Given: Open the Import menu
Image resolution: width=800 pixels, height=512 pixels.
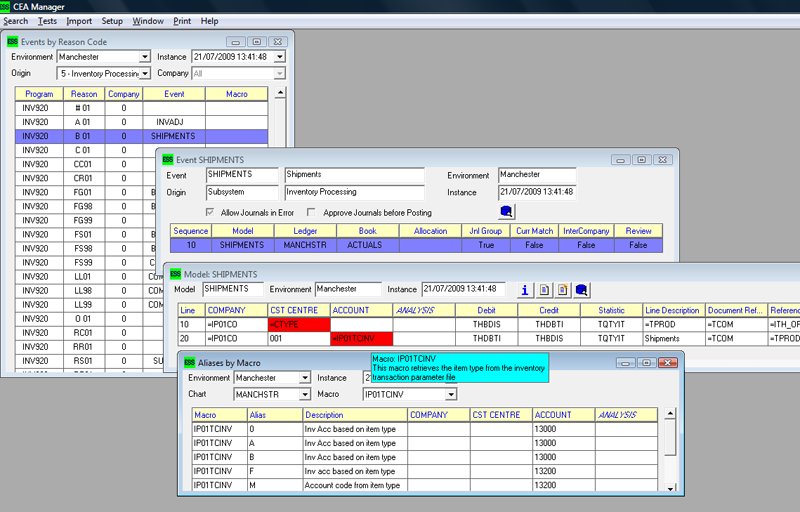Looking at the screenshot, I should 79,21.
